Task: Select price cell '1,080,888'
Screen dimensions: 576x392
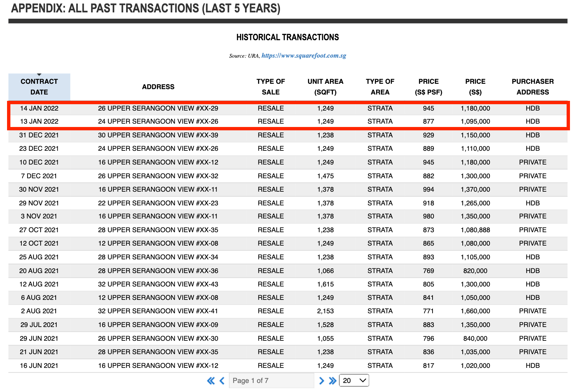Action: coord(475,230)
